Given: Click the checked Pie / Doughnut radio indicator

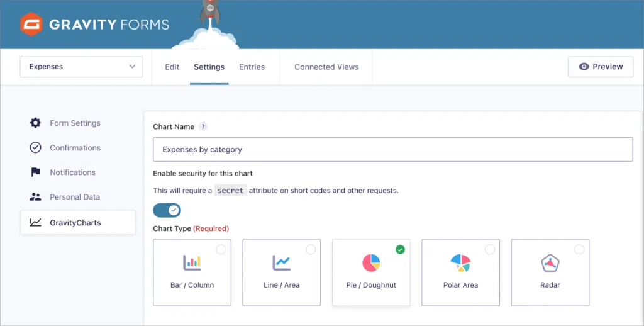Looking at the screenshot, I should click(x=400, y=250).
